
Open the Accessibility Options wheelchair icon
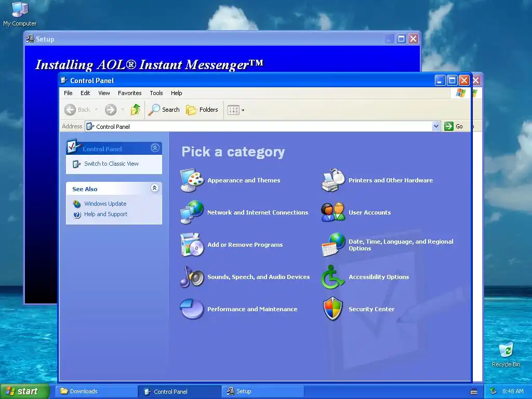tap(333, 277)
